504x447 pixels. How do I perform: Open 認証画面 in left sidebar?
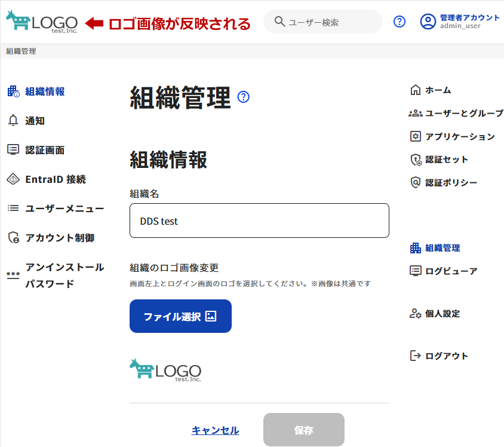click(45, 150)
